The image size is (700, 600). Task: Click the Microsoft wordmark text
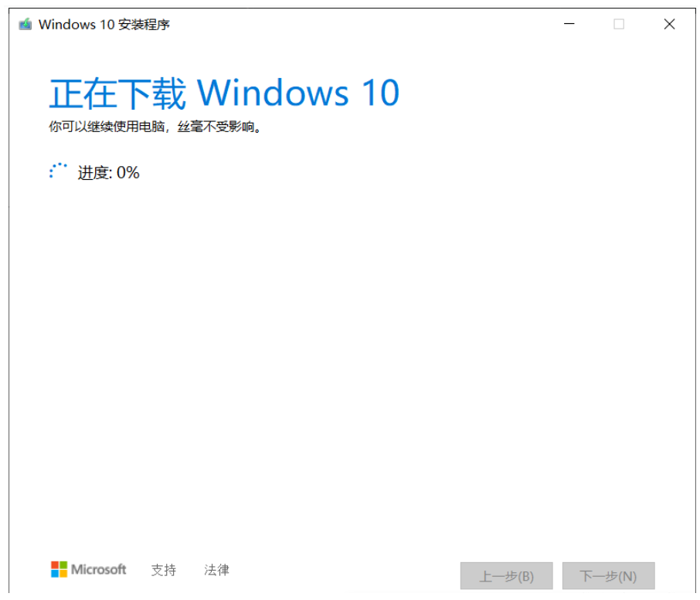click(99, 570)
